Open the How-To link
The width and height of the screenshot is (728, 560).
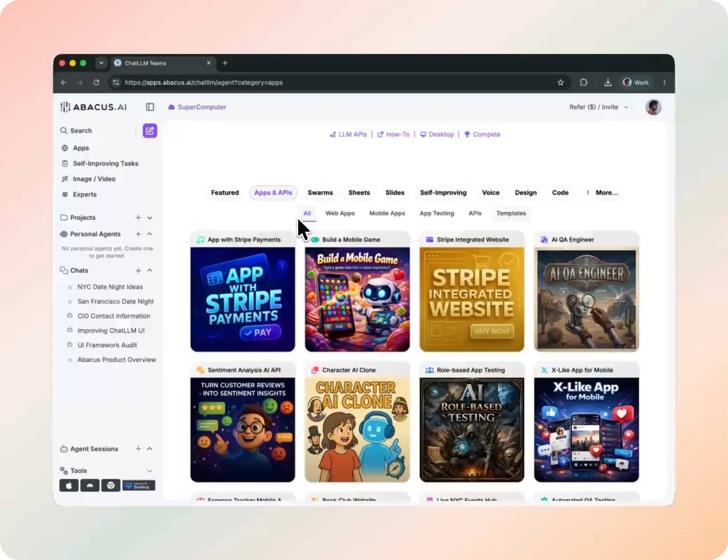point(393,134)
